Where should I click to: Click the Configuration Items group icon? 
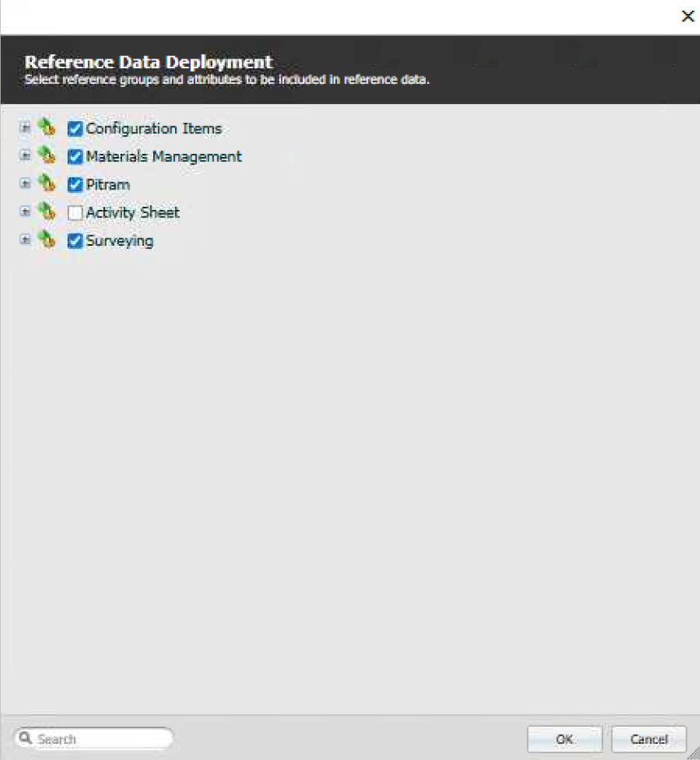click(46, 128)
